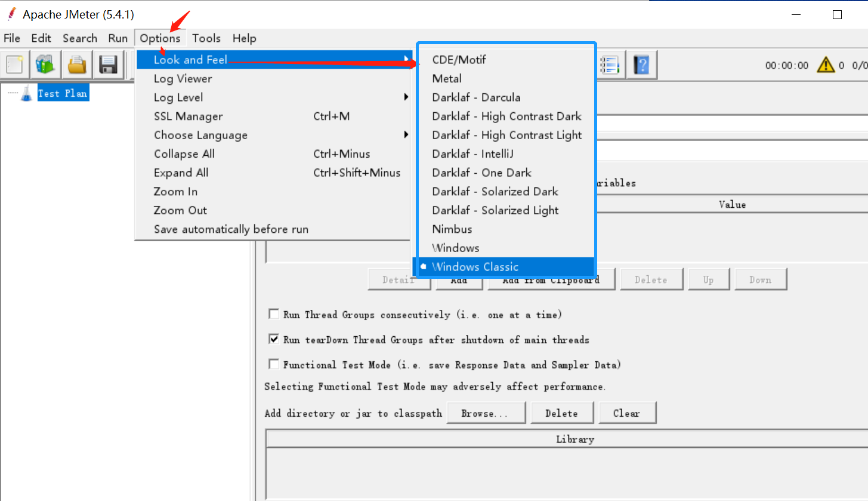Open the Function Helper list icon
868x501 pixels.
pos(611,64)
